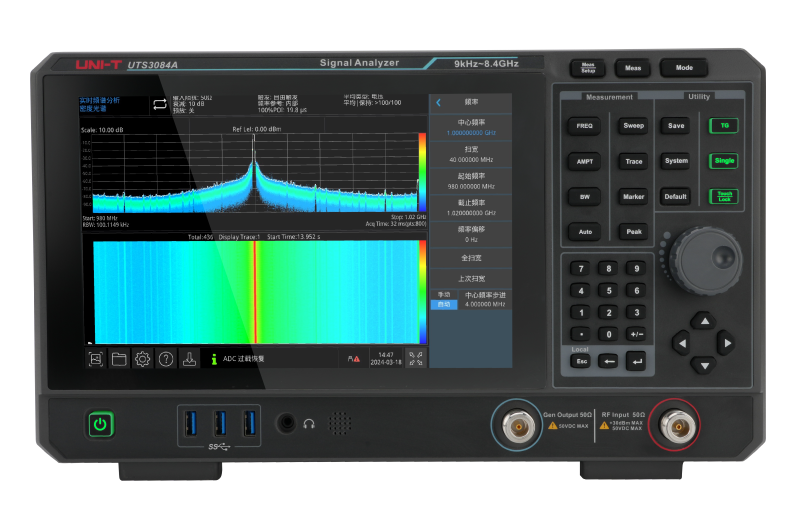This screenshot has height=509, width=800.
Task: Tap the help question mark icon
Action: point(165,359)
